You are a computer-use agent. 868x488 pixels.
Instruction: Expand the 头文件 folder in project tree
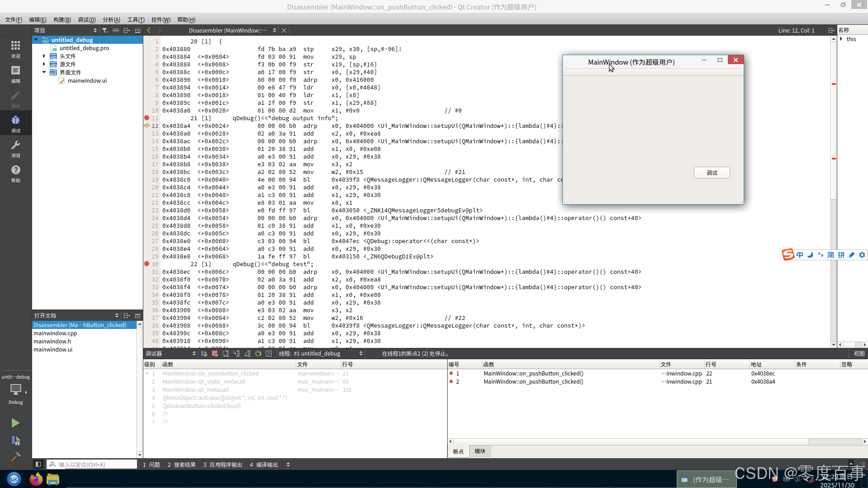pyautogui.click(x=44, y=56)
